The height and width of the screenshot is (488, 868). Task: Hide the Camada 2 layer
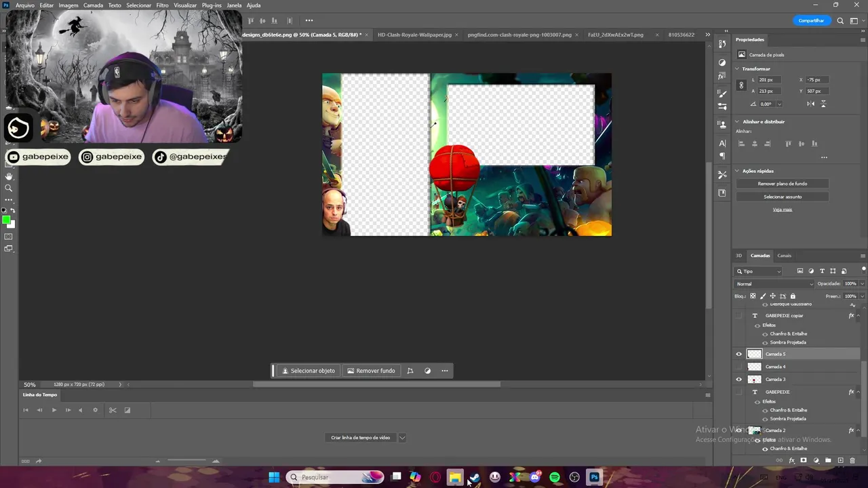[x=739, y=430]
